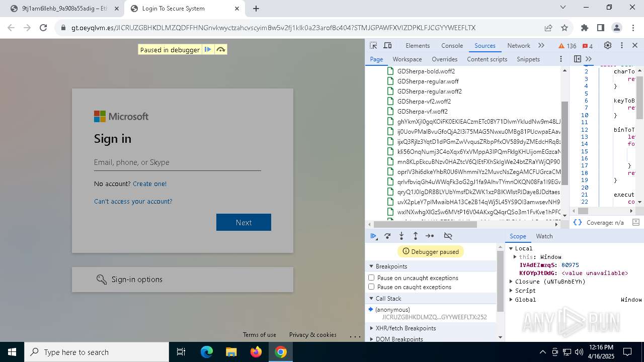Open DevTools settings gear
This screenshot has width=644, height=362.
point(608,45)
